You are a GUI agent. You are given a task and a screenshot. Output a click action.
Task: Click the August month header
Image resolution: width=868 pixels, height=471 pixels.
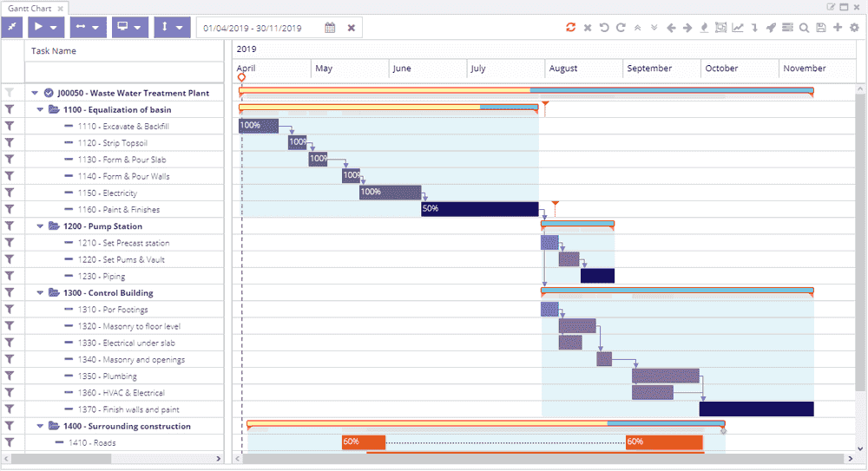point(584,69)
